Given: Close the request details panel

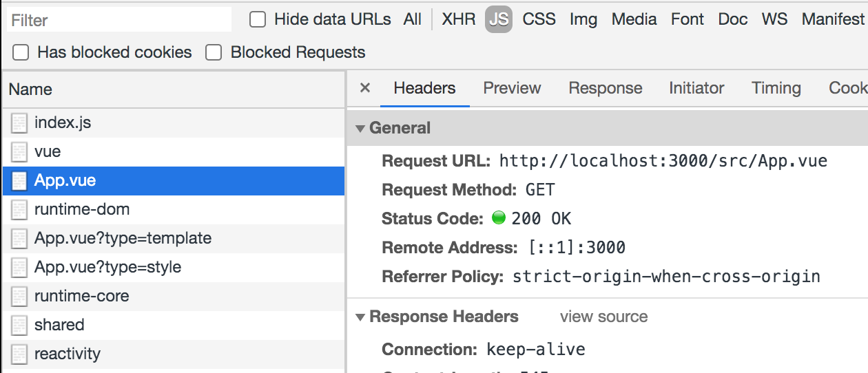Looking at the screenshot, I should click(x=365, y=88).
